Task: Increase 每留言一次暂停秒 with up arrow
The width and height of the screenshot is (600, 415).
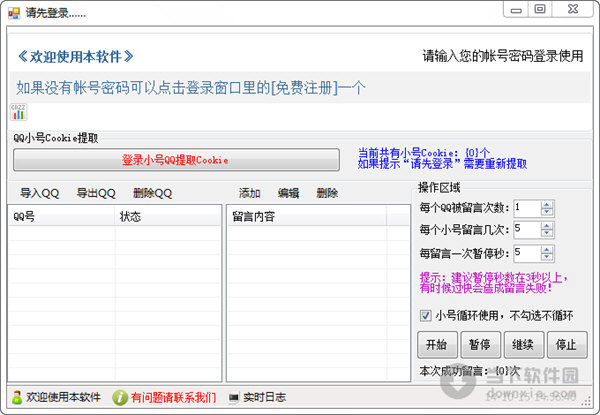Action: click(547, 250)
